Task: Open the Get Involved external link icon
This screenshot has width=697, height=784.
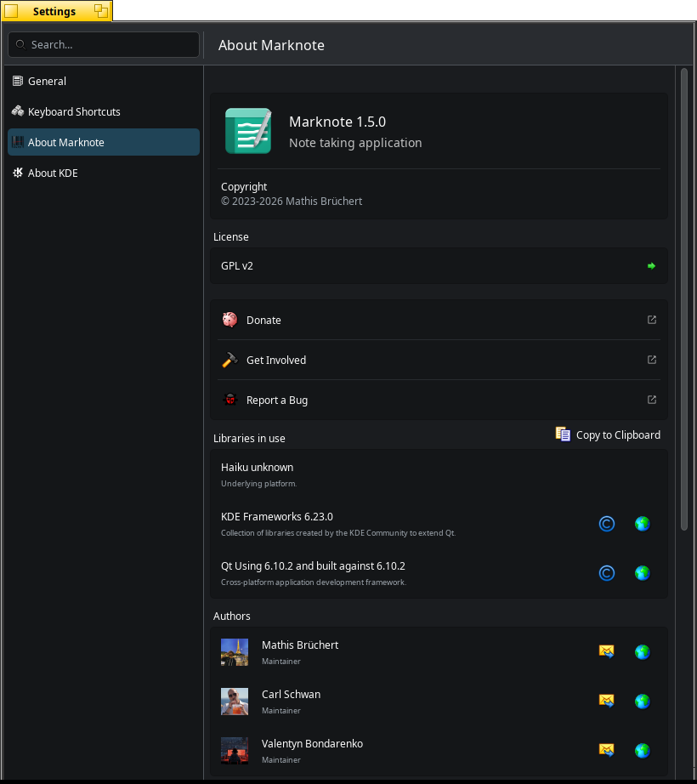Action: (652, 361)
